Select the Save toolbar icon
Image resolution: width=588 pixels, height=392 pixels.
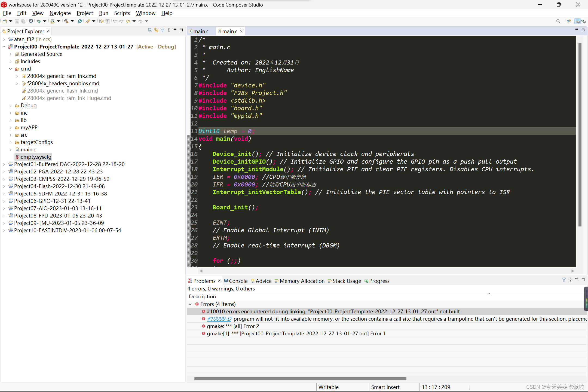click(x=17, y=21)
